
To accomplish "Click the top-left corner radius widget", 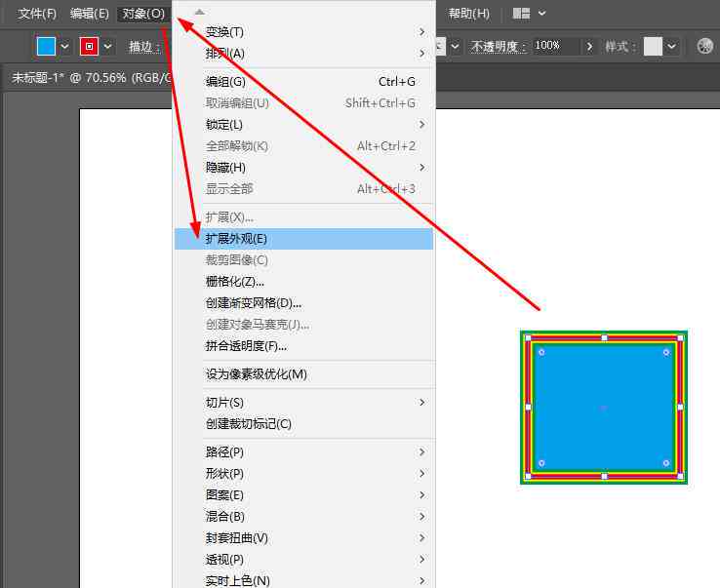I will point(541,353).
